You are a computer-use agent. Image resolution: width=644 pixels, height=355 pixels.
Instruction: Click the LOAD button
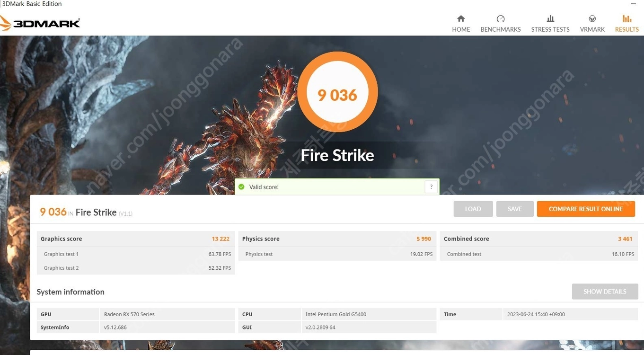pos(473,209)
